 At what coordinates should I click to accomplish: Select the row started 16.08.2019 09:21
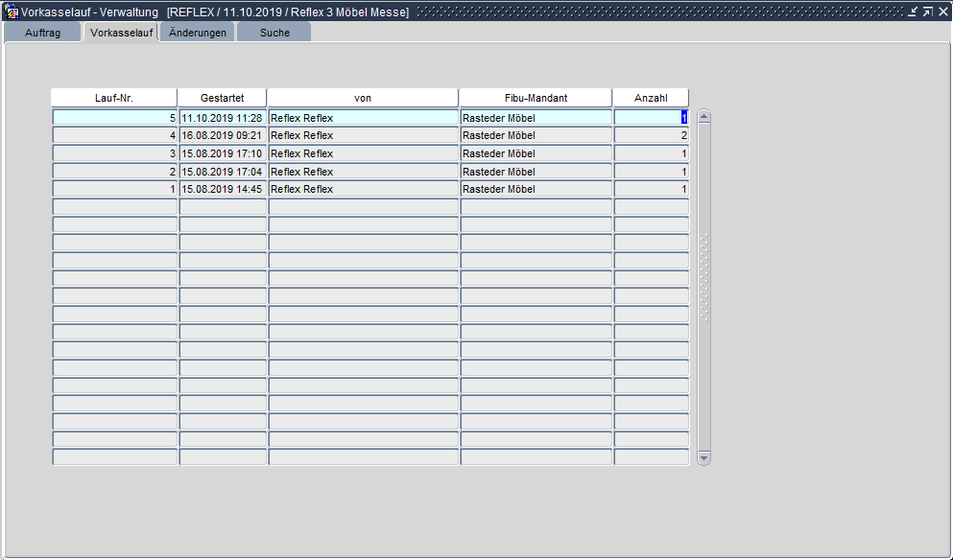(x=222, y=135)
